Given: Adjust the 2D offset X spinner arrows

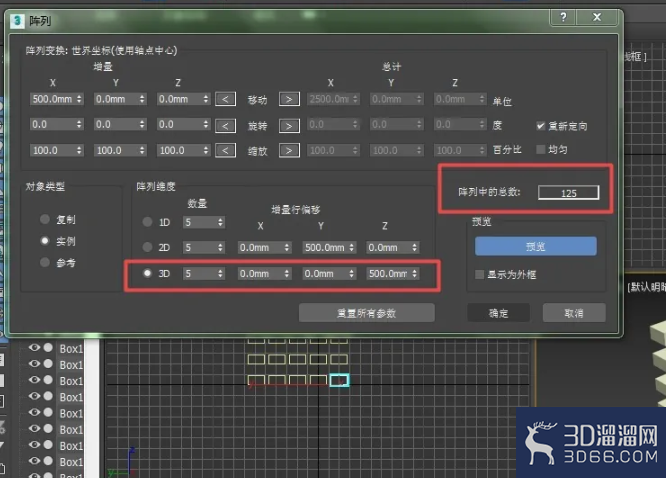Looking at the screenshot, I should (287, 247).
